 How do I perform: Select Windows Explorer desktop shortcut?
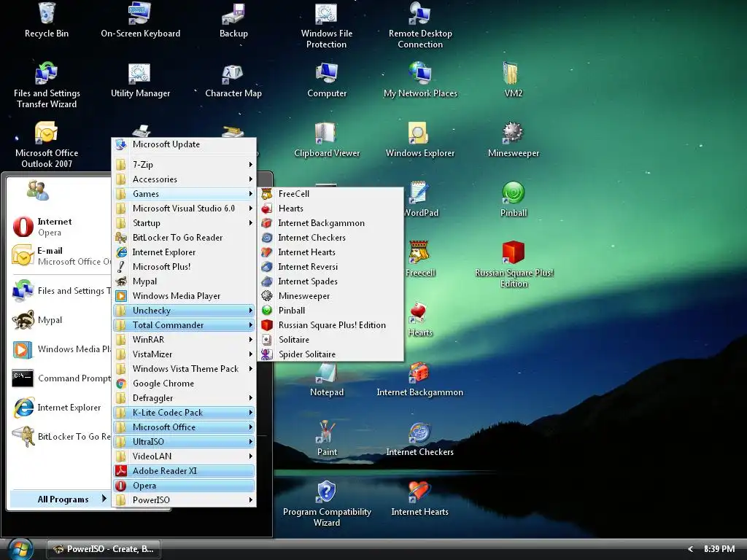tap(419, 140)
